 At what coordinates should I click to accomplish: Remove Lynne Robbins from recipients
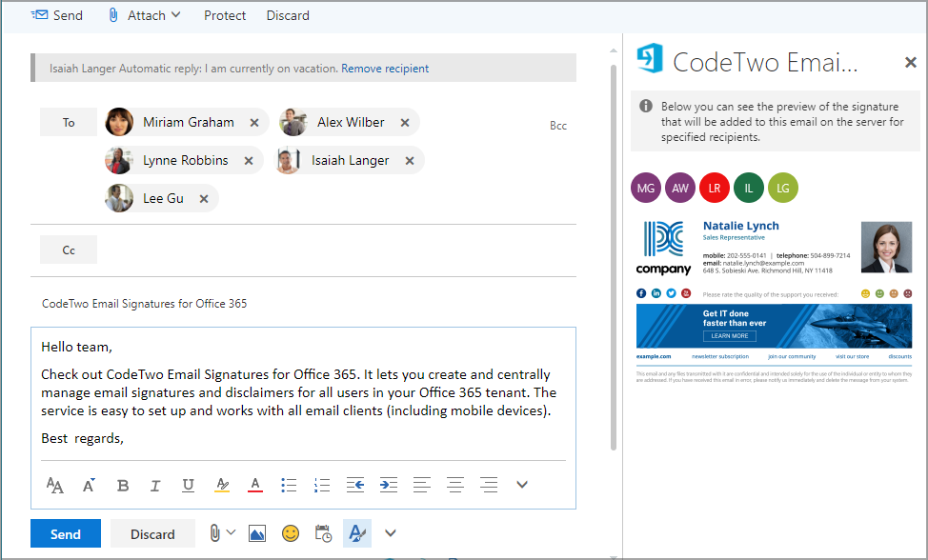click(249, 160)
